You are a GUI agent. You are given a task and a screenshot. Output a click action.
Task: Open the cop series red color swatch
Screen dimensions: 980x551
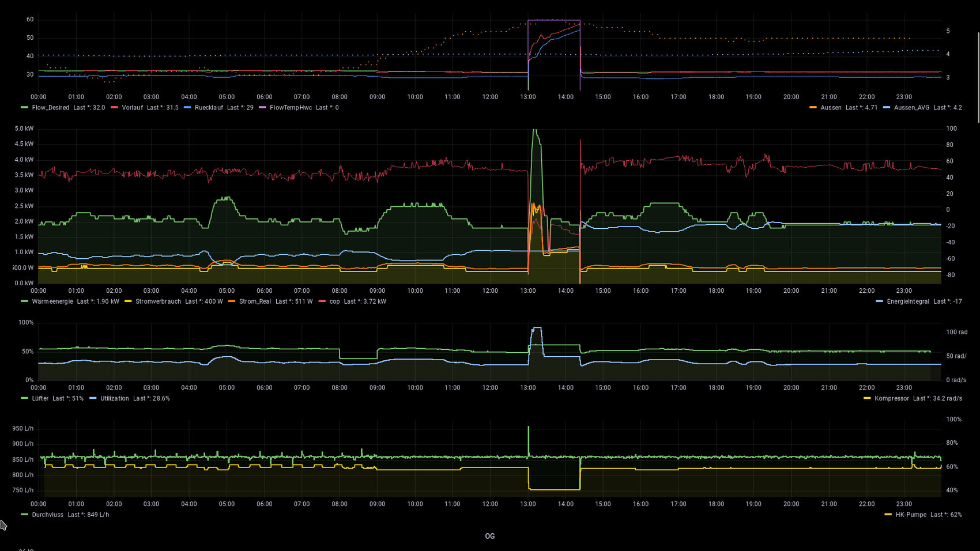tap(322, 301)
